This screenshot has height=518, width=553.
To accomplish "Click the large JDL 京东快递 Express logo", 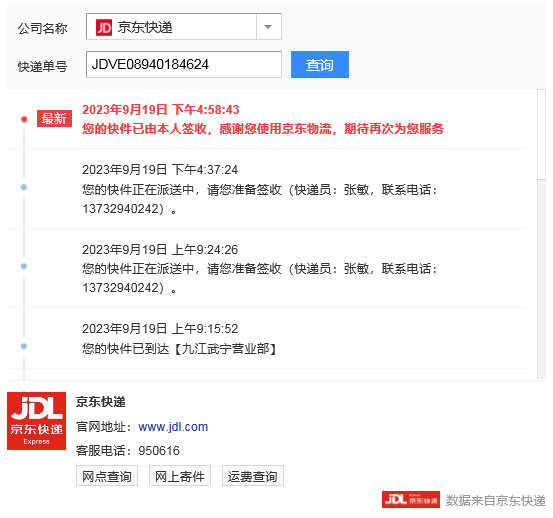I will point(36,421).
